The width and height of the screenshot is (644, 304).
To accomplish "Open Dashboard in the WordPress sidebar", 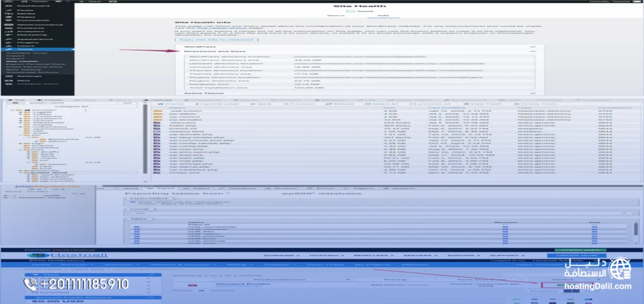I will (33, 6).
